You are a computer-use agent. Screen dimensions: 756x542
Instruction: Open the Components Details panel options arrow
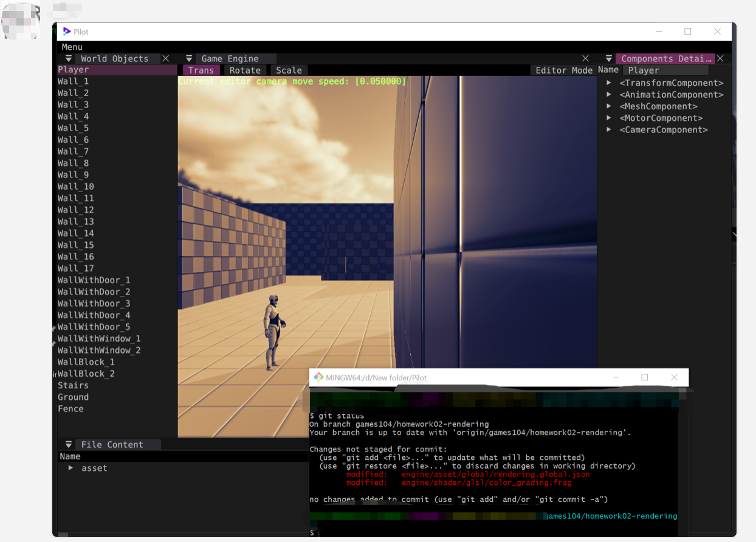pos(608,58)
